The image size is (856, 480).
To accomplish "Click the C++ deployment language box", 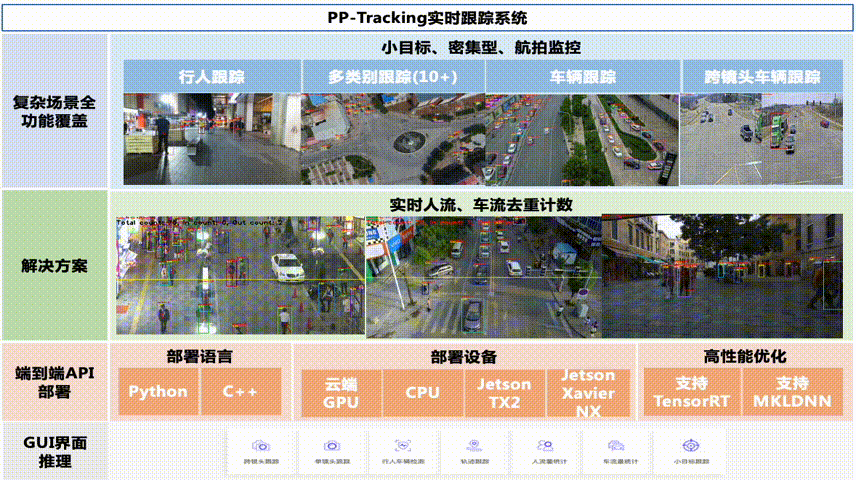I will click(241, 392).
